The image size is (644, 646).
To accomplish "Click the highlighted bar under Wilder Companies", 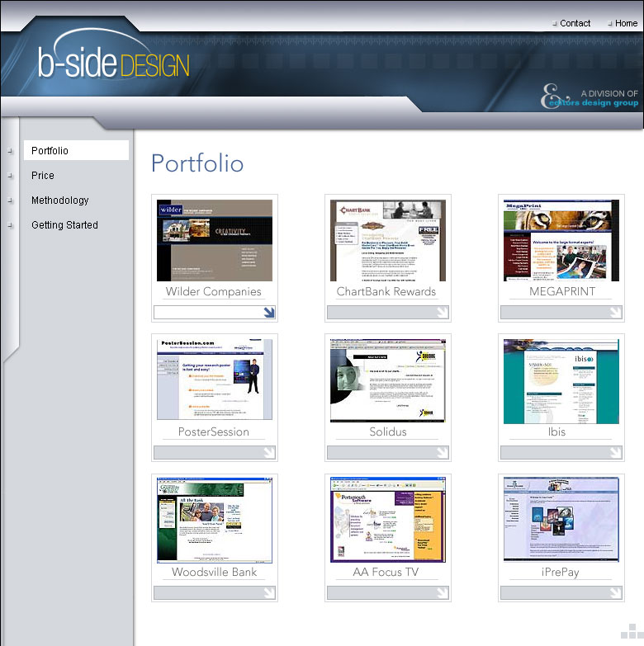I will tap(215, 313).
